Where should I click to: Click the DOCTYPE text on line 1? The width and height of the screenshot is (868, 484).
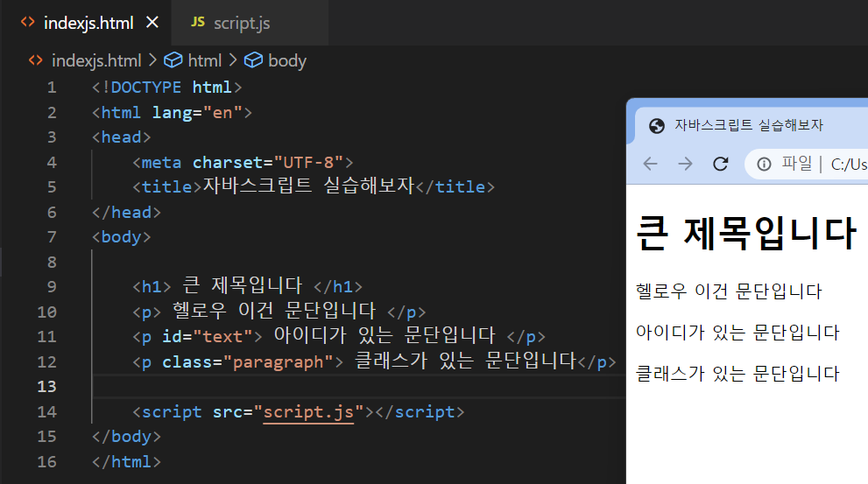(x=146, y=88)
